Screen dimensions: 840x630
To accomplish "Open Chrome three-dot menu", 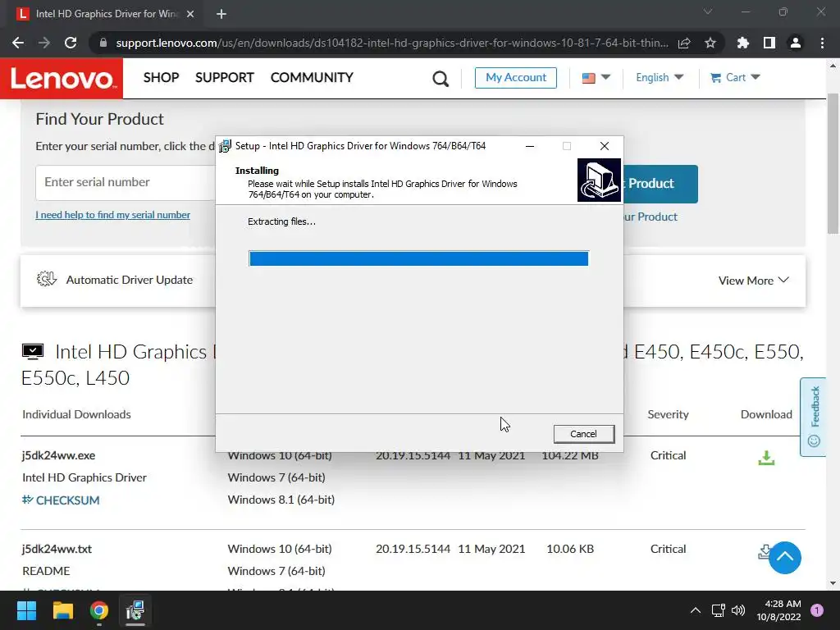I will point(822,43).
